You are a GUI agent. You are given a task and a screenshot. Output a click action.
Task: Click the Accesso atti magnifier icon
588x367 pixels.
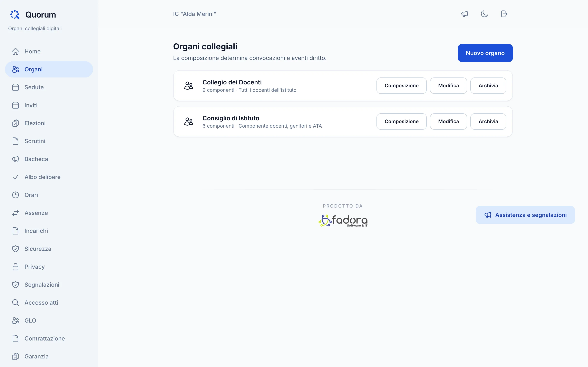[x=16, y=302]
